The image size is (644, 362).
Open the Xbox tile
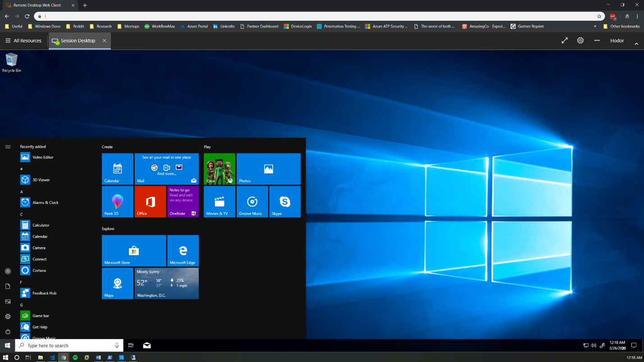tap(219, 169)
